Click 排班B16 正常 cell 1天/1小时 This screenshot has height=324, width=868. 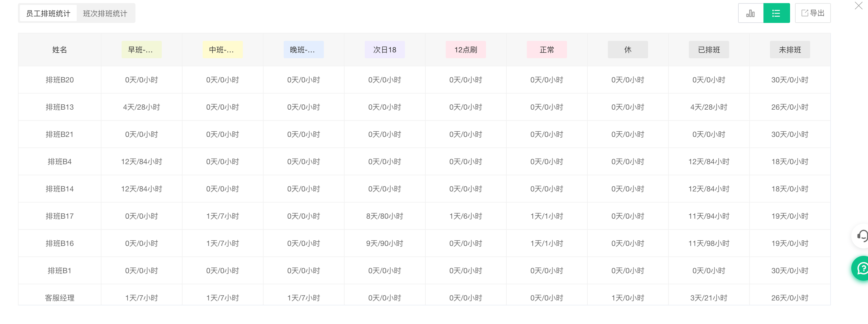(547, 243)
